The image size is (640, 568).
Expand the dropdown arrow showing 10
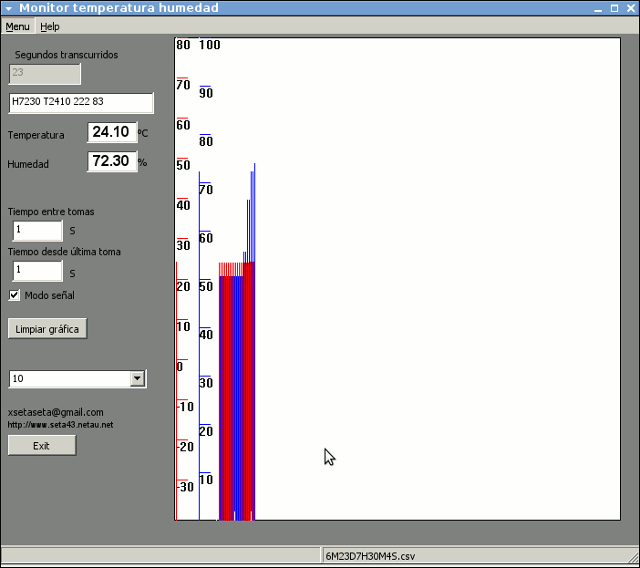pos(137,379)
